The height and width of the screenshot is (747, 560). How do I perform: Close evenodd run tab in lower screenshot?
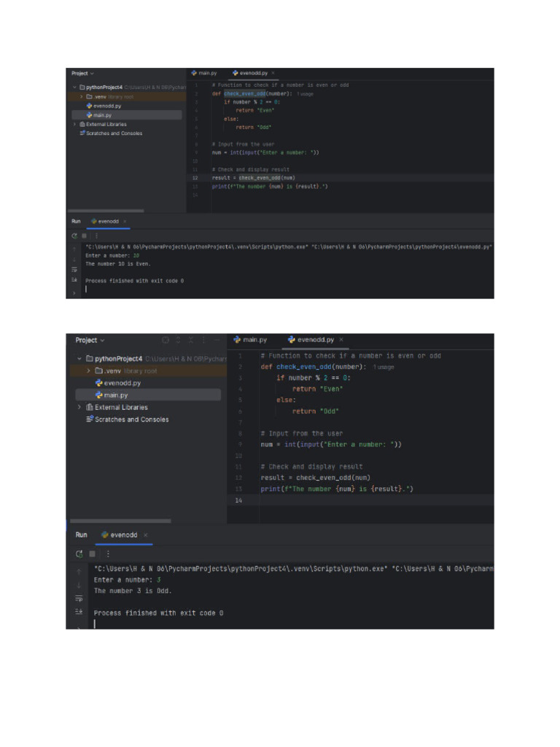pos(145,535)
